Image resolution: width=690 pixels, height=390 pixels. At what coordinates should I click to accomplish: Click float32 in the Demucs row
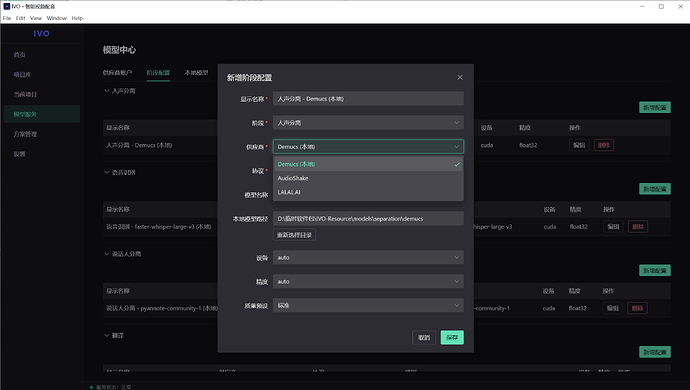[528, 145]
